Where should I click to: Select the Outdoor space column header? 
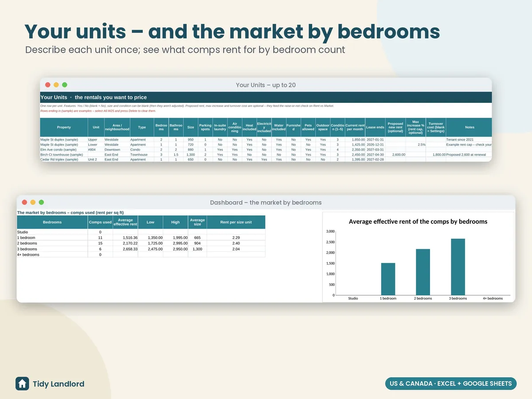[323, 127]
